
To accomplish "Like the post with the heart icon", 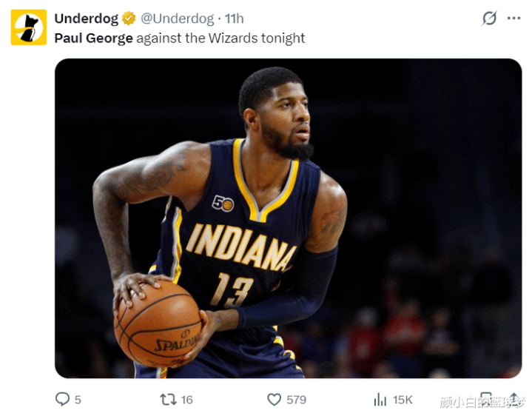I will pyautogui.click(x=275, y=400).
